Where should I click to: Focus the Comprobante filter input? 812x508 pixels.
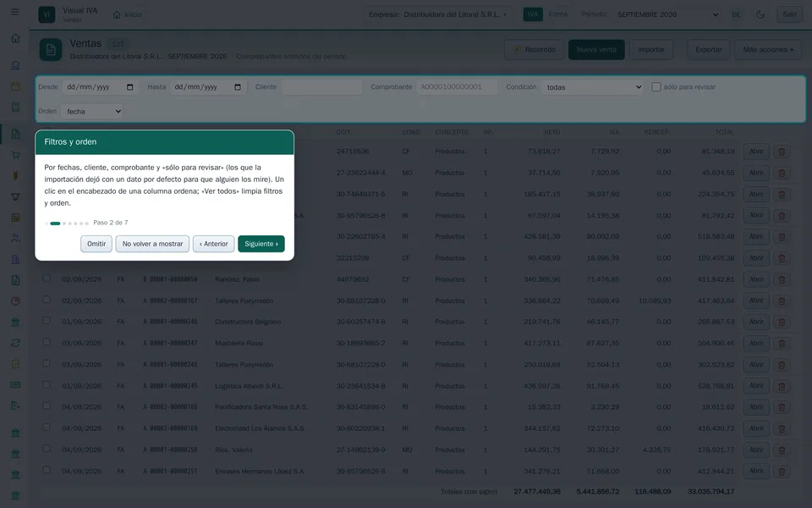457,87
